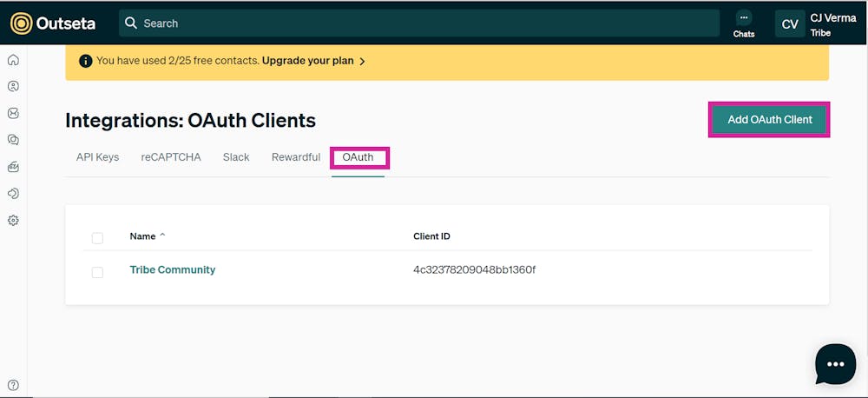Open the floating chat widget bubble
Screen dimensions: 868x398
tap(835, 363)
